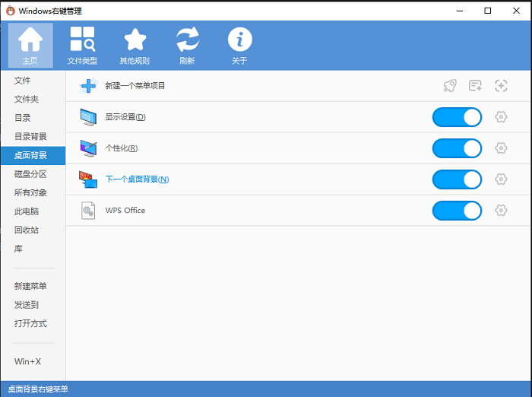Open 其他规则 star icon tab
Image resolution: width=532 pixels, height=397 pixels.
[x=135, y=45]
